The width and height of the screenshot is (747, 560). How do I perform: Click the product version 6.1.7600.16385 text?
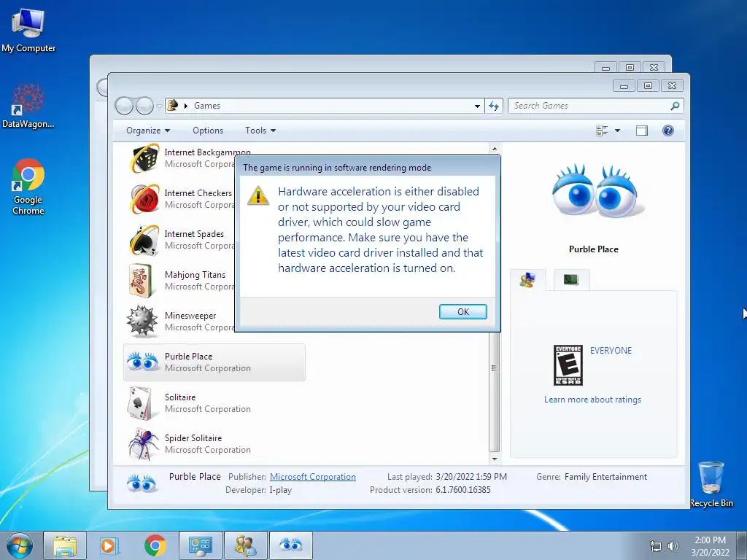click(x=462, y=489)
